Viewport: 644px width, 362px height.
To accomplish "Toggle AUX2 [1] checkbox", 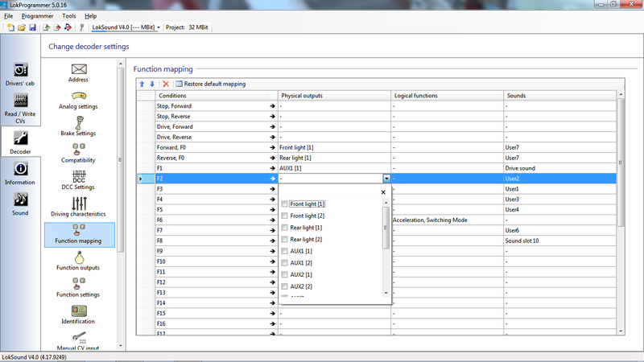I will click(x=285, y=274).
